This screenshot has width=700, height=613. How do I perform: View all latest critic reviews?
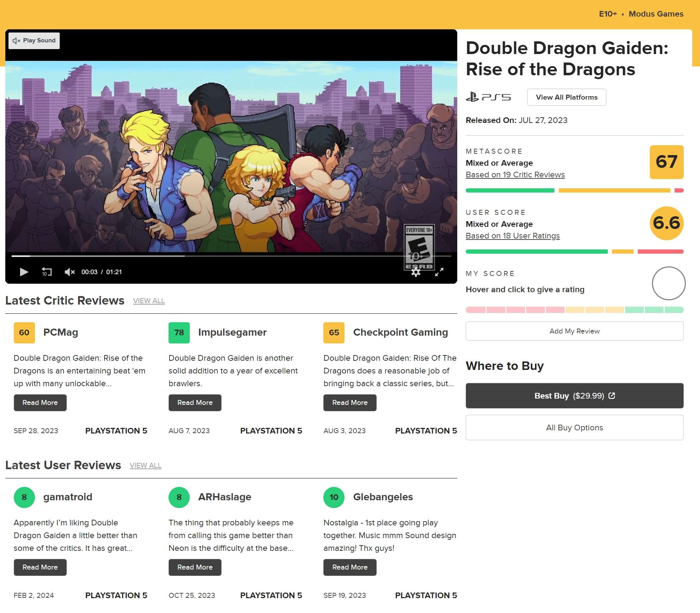point(149,301)
